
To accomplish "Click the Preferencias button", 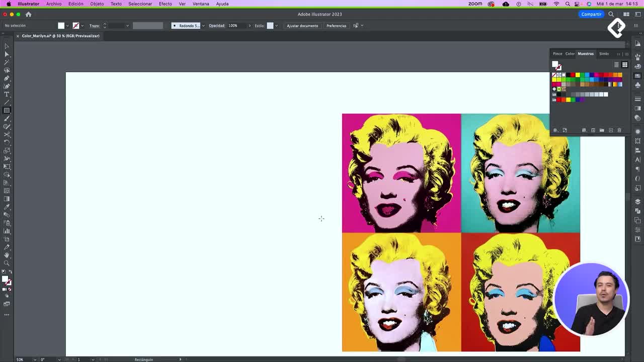I will [x=336, y=26].
